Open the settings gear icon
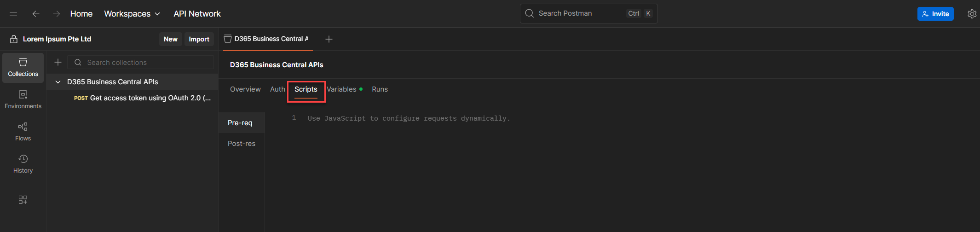980x232 pixels. (x=972, y=14)
